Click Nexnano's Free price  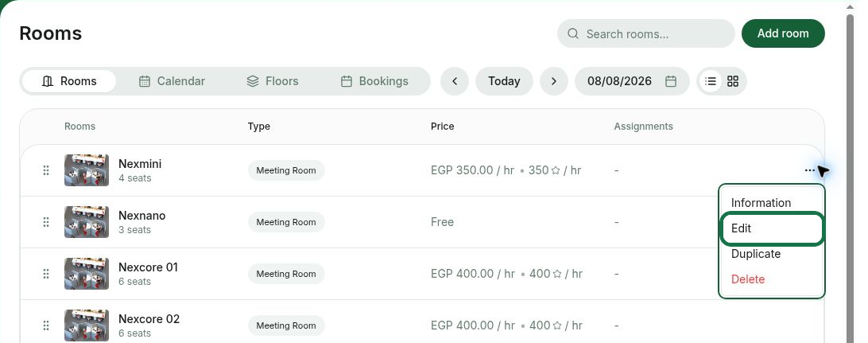[x=442, y=222]
